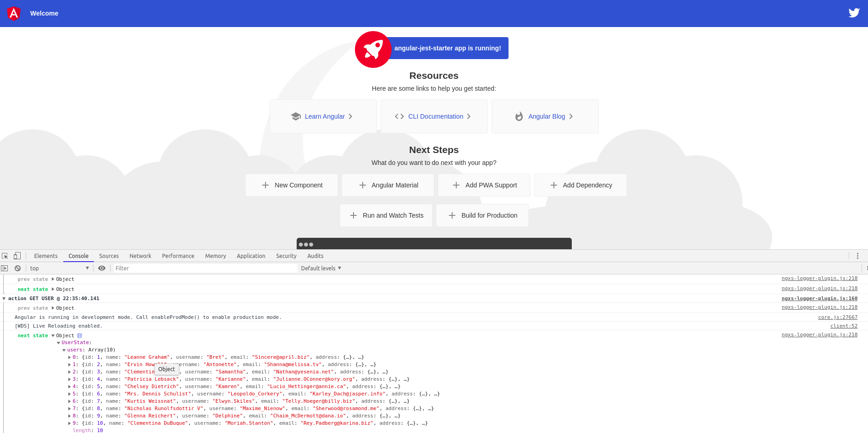
Task: Click the inspect element picker icon
Action: pyautogui.click(x=5, y=256)
